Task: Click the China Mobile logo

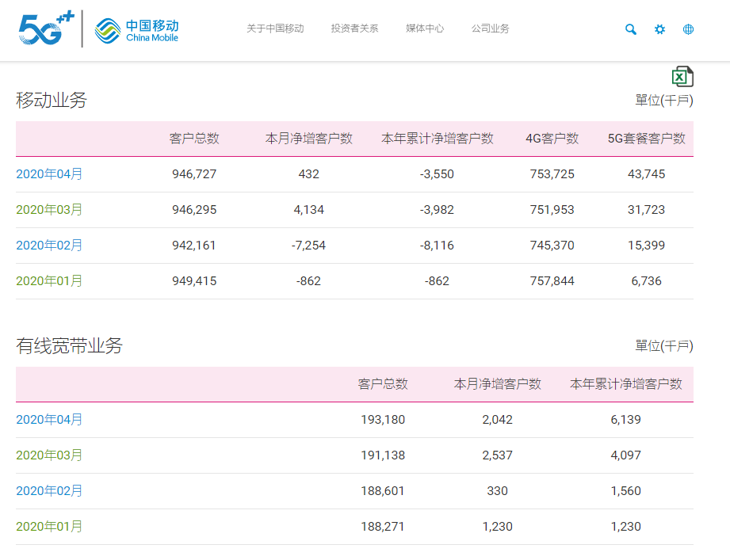Action: (x=136, y=31)
